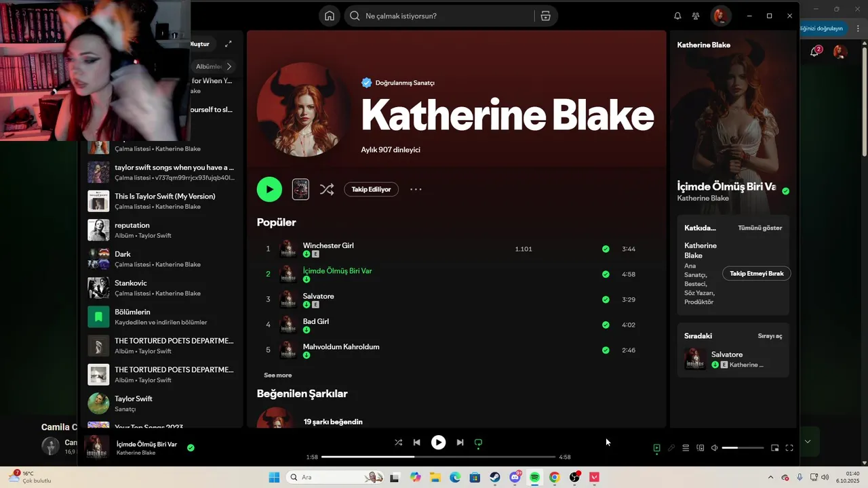Select the Salvatore track in Popüler

coord(318,296)
